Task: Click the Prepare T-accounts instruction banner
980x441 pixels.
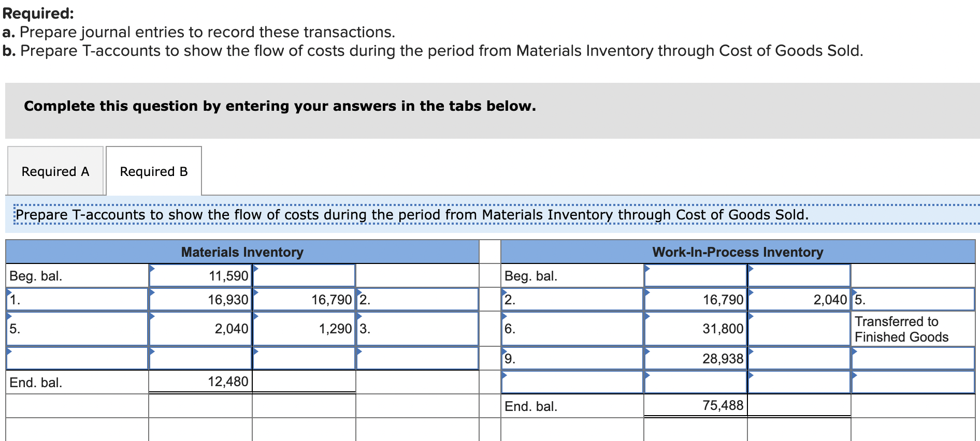Action: [490, 214]
